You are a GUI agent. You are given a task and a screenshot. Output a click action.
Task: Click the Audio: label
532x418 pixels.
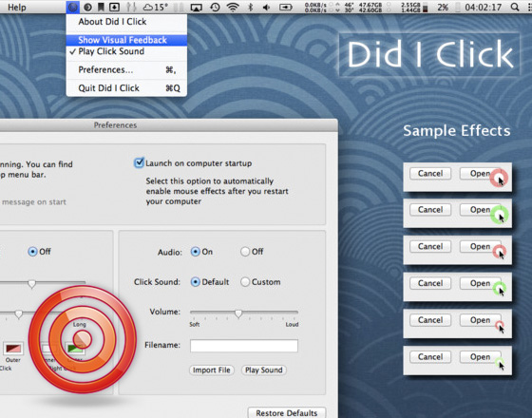(170, 252)
